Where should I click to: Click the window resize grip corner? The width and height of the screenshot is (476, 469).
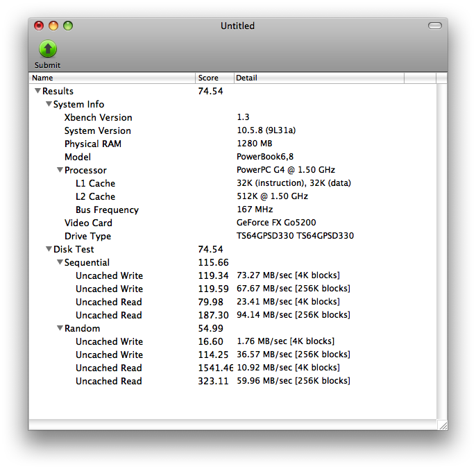[x=443, y=425]
